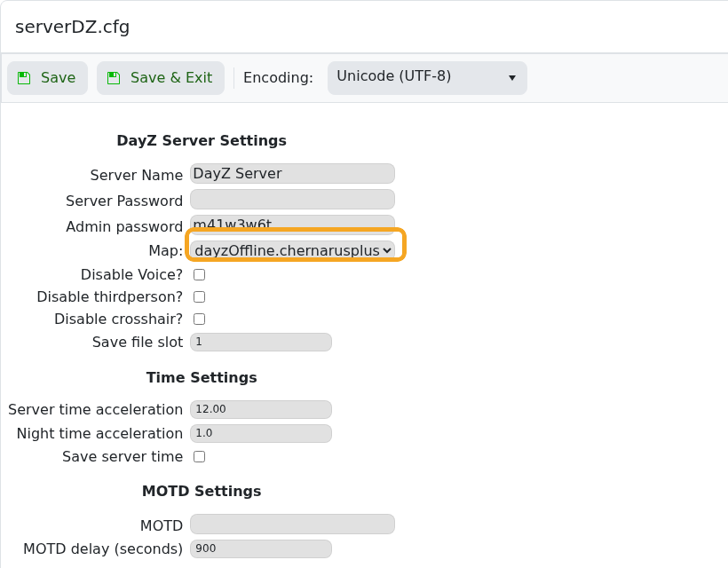
Task: Toggle Disable thirdperson checkbox
Action: click(x=199, y=297)
